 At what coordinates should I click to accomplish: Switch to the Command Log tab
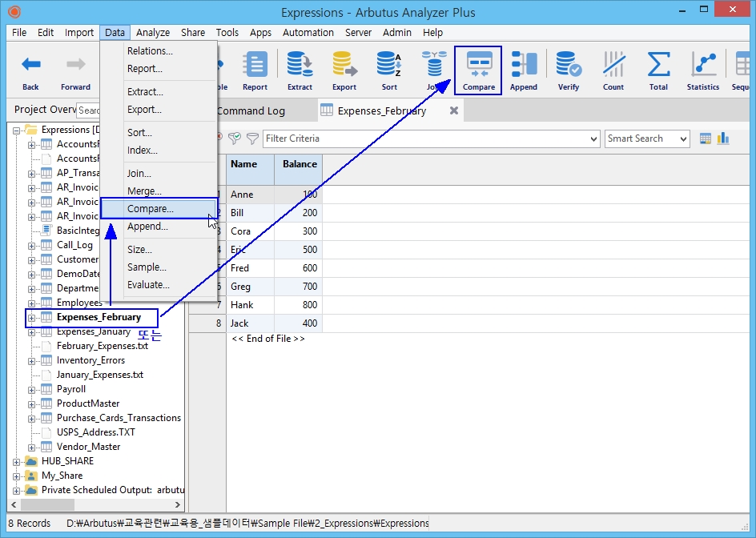click(251, 110)
